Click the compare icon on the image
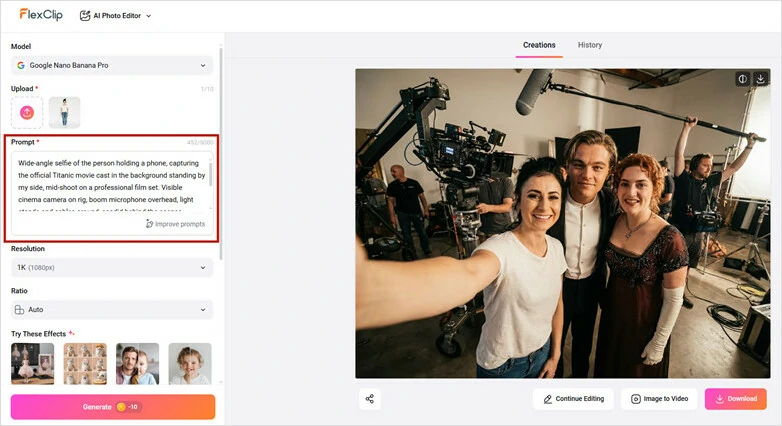The height and width of the screenshot is (426, 782). [x=743, y=79]
